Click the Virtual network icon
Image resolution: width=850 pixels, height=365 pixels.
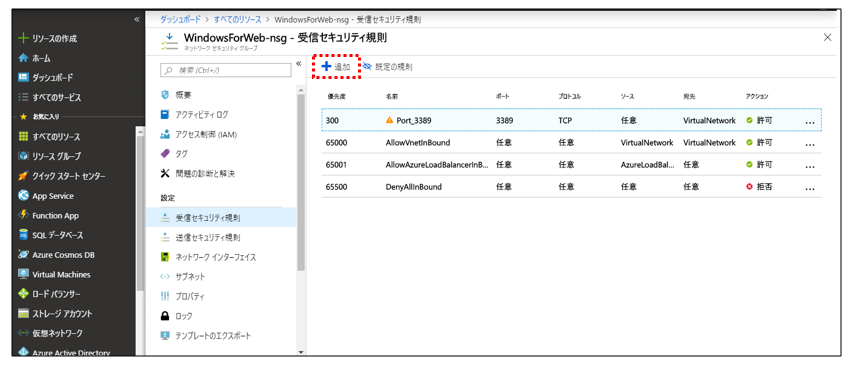tap(23, 333)
